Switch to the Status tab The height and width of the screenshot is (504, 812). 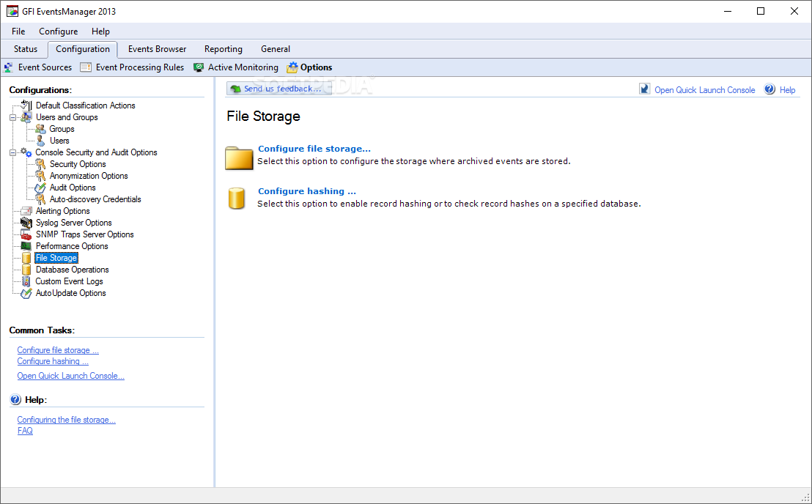[x=26, y=49]
